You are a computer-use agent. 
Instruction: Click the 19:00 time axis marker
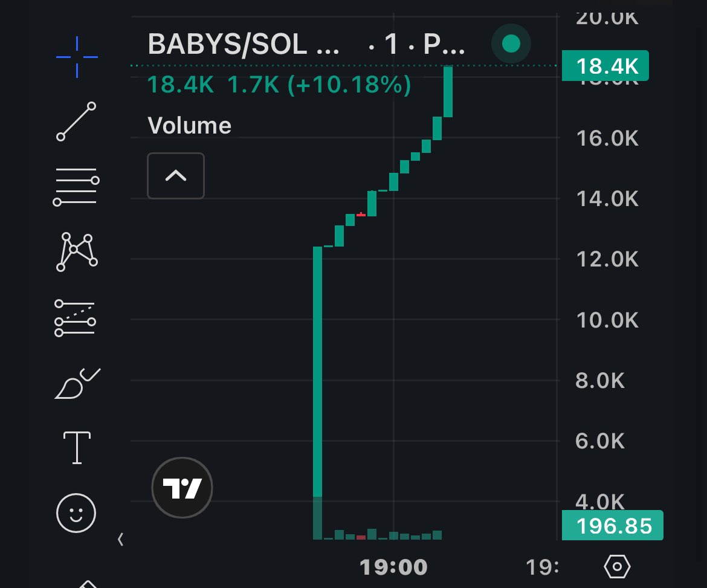(x=393, y=567)
